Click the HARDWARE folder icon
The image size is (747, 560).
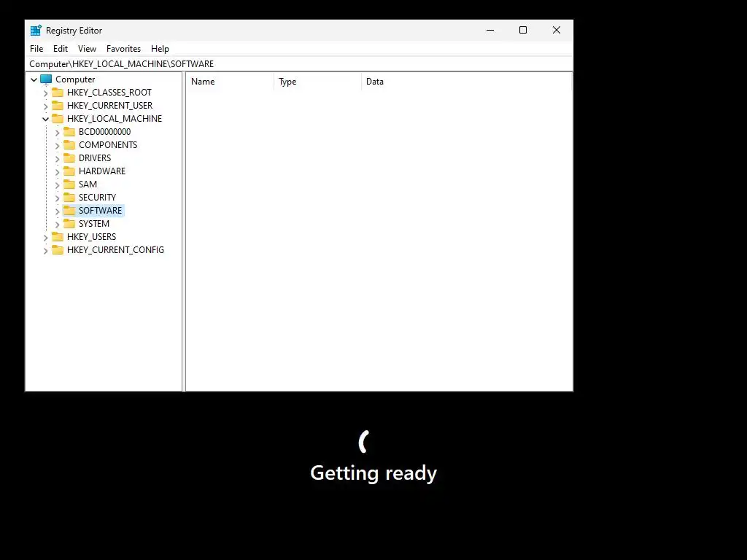pyautogui.click(x=69, y=171)
